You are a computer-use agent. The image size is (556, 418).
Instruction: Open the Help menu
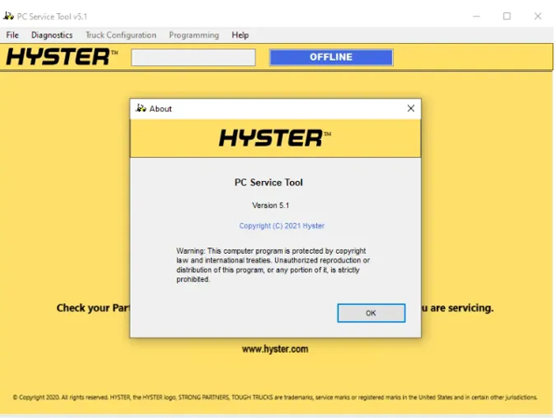pos(240,35)
